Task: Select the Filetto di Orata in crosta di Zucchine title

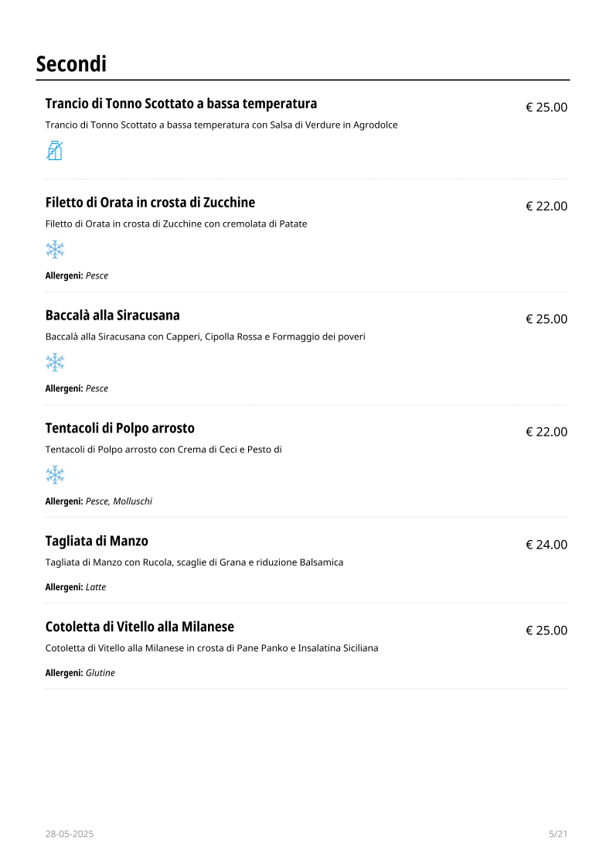Action: (150, 203)
